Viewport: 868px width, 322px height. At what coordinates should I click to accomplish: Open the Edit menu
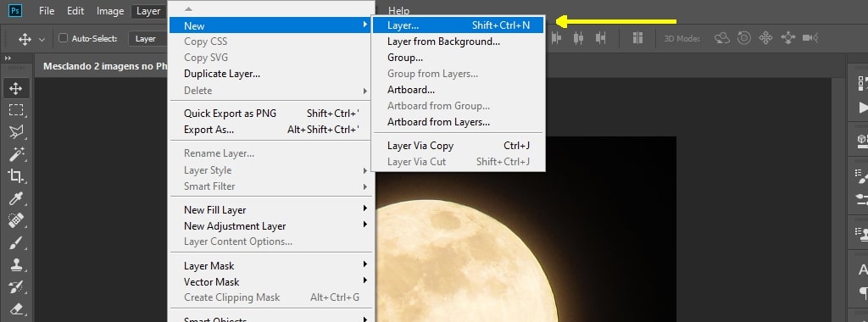click(x=75, y=11)
